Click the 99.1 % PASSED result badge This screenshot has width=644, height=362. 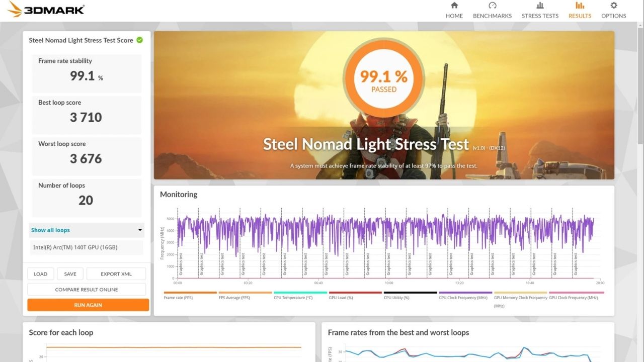(x=384, y=79)
